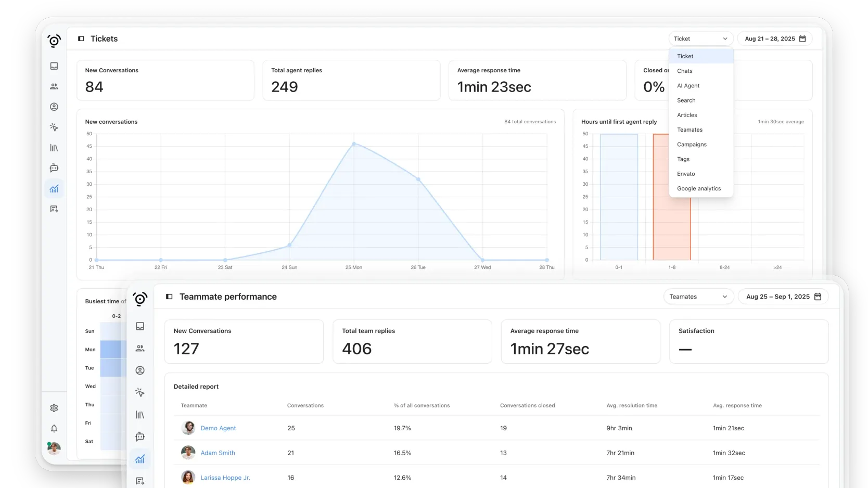Open the Aug 21 – 28, 2025 date picker
This screenshot has width=868, height=488.
coord(774,38)
